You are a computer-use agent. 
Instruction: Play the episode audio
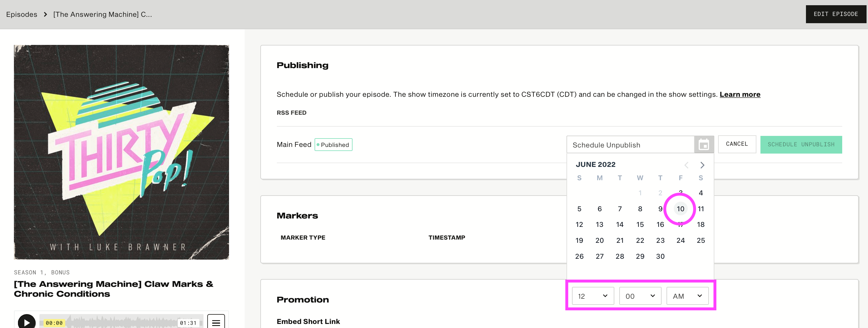[27, 322]
